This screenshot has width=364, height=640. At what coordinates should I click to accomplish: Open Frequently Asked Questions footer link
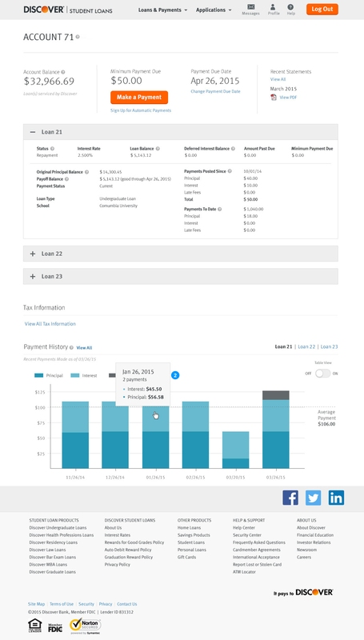259,542
